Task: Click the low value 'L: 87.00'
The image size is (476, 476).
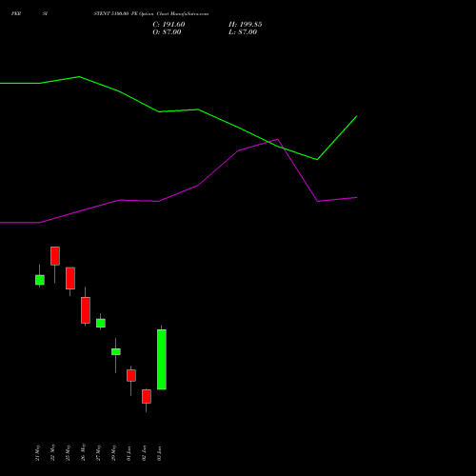Action: tap(243, 32)
